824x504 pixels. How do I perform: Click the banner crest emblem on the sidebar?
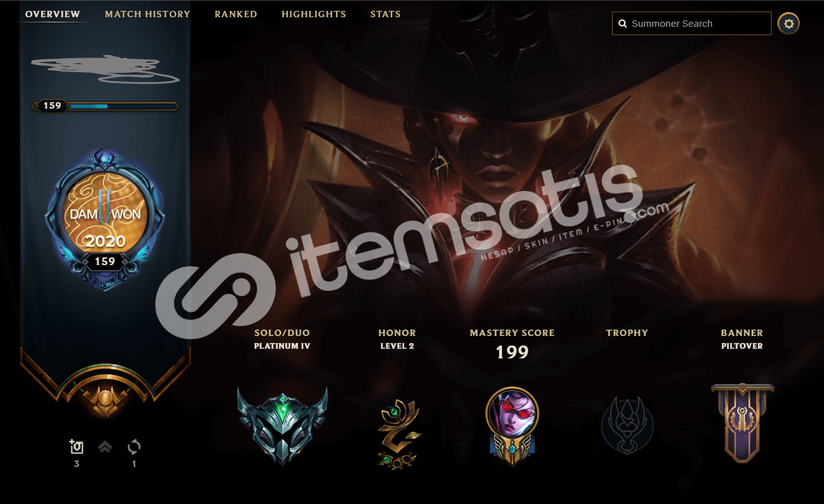tap(105, 397)
